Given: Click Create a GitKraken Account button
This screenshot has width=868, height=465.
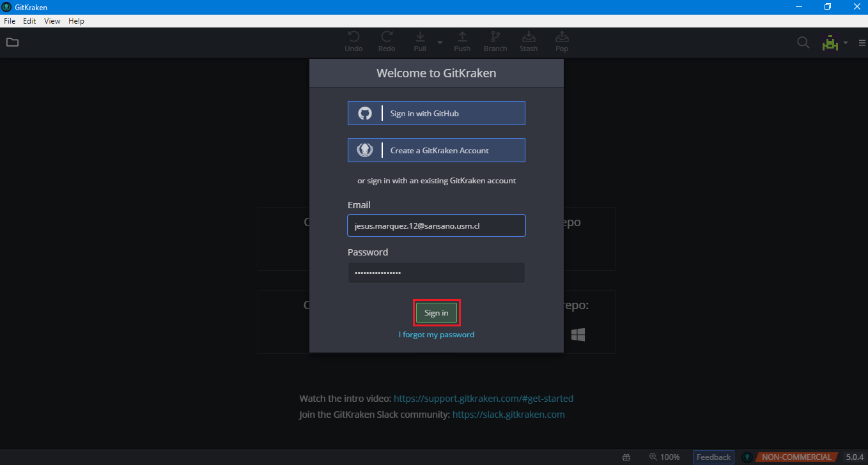Looking at the screenshot, I should (x=437, y=150).
